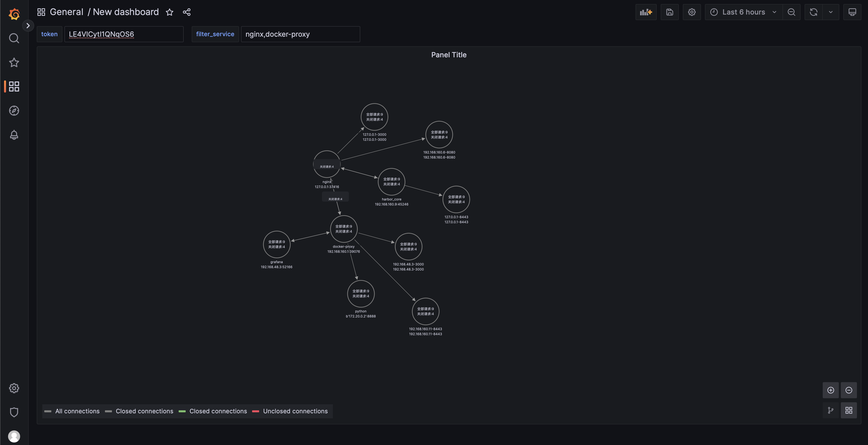Save the dashboard with disk icon
The width and height of the screenshot is (868, 445).
coord(669,12)
